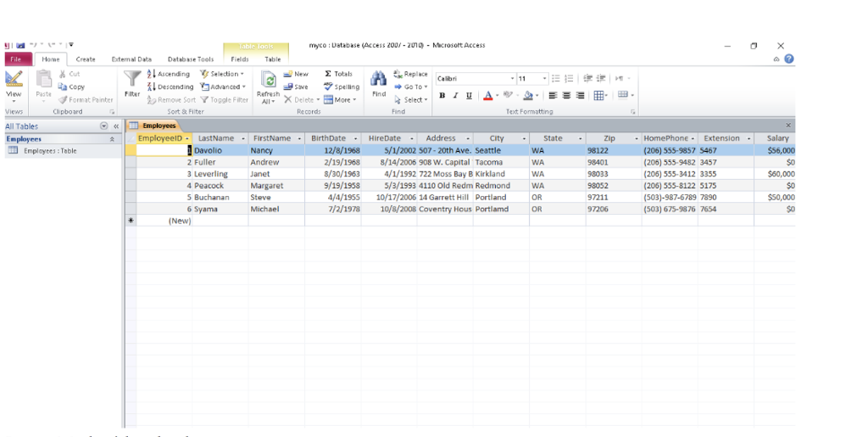
Task: Select the Employees document tab
Action: 154,126
